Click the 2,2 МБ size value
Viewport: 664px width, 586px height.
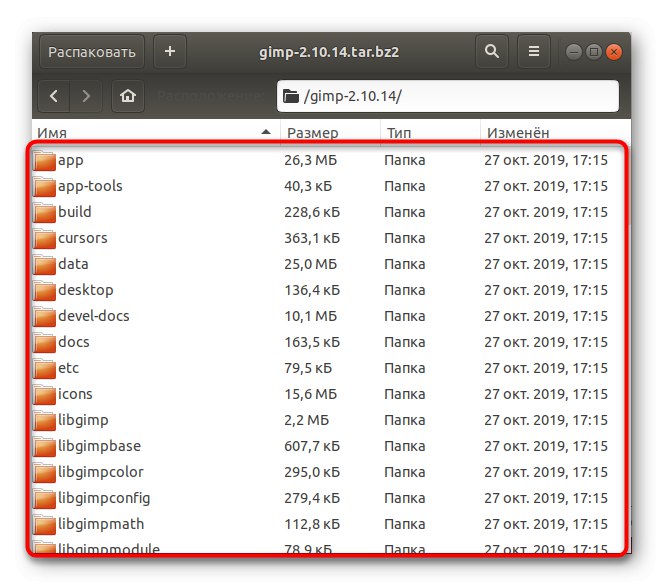(307, 420)
